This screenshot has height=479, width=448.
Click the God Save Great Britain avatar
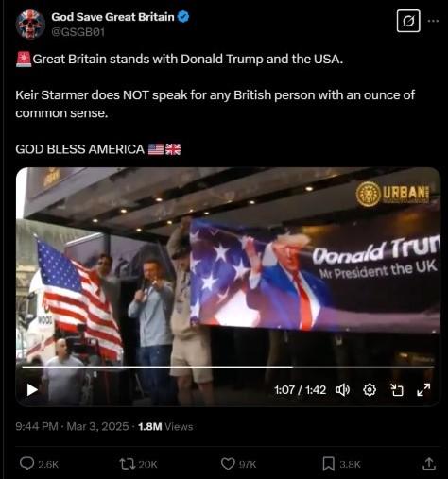[x=30, y=25]
